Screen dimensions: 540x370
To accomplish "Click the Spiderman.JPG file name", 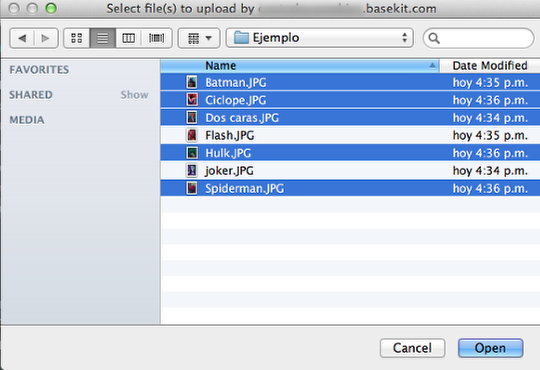I will point(245,188).
